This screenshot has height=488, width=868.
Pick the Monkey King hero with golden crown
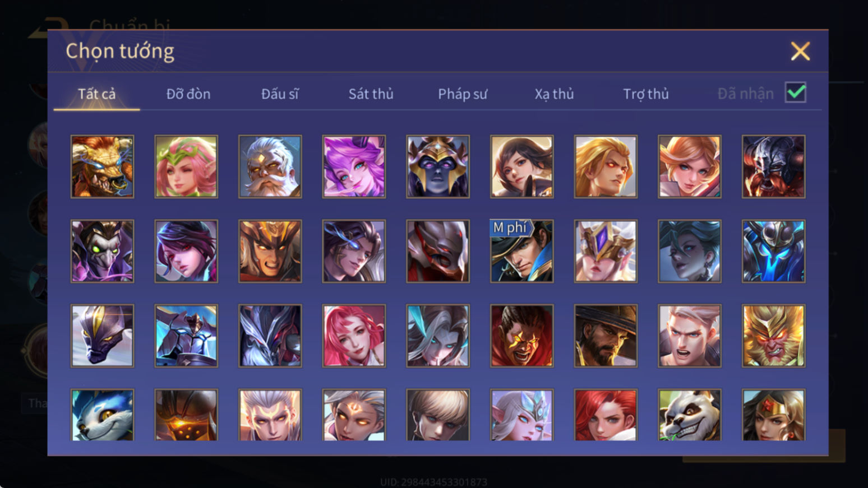pos(774,336)
